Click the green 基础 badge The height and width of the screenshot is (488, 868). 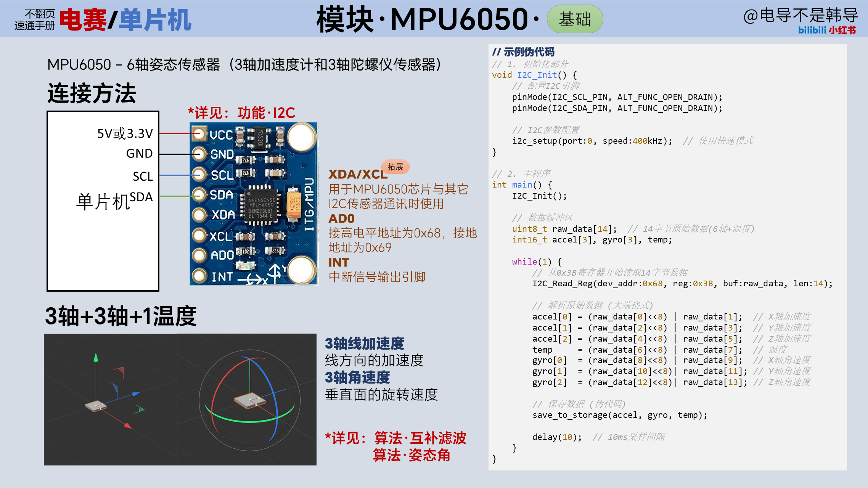tap(575, 19)
